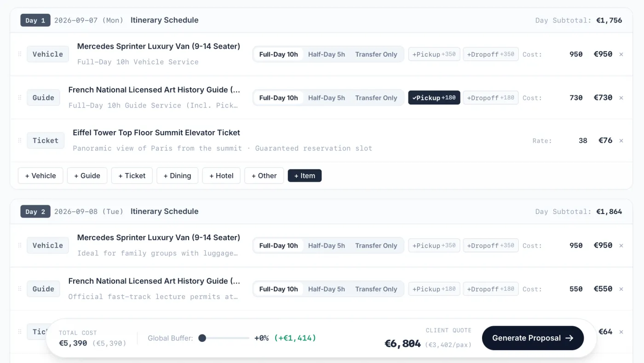644x363 pixels.
Task: Enable +Dropoff +350 on Day 2 Vehicle
Action: [x=491, y=246]
